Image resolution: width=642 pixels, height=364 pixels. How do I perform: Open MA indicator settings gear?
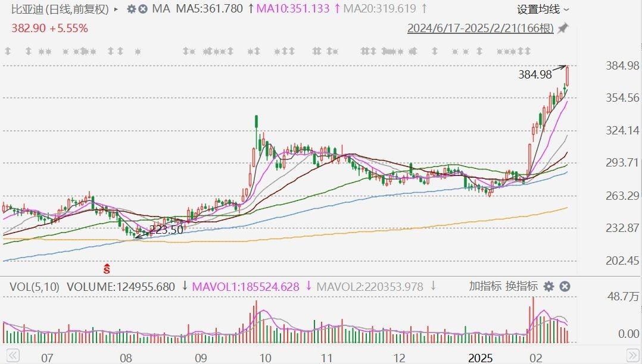[132, 9]
